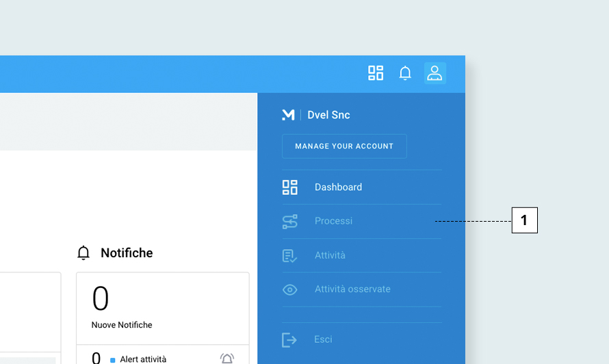Click the eye icon for Attività osservate
This screenshot has width=609, height=364.
coord(289,290)
